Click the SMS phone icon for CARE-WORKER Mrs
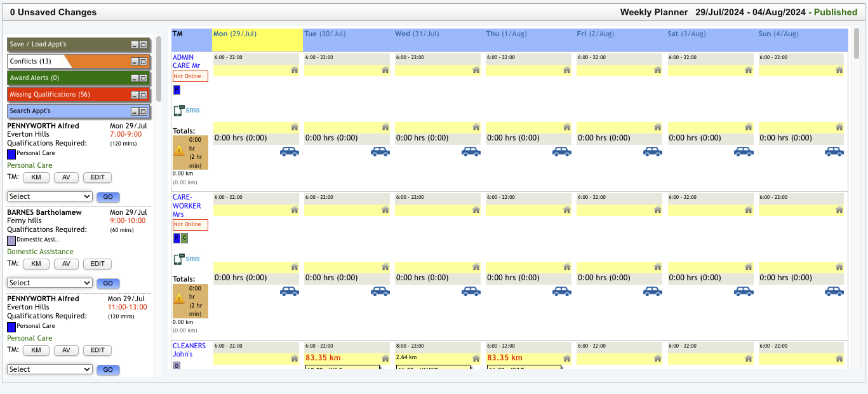This screenshot has height=394, width=868. click(179, 259)
